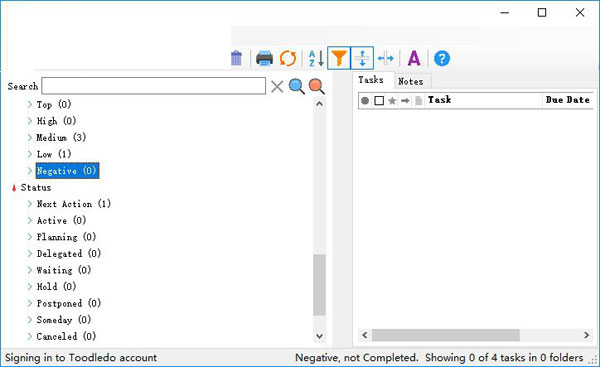Expand the High (0) tree node
The height and width of the screenshot is (367, 600).
(x=30, y=121)
